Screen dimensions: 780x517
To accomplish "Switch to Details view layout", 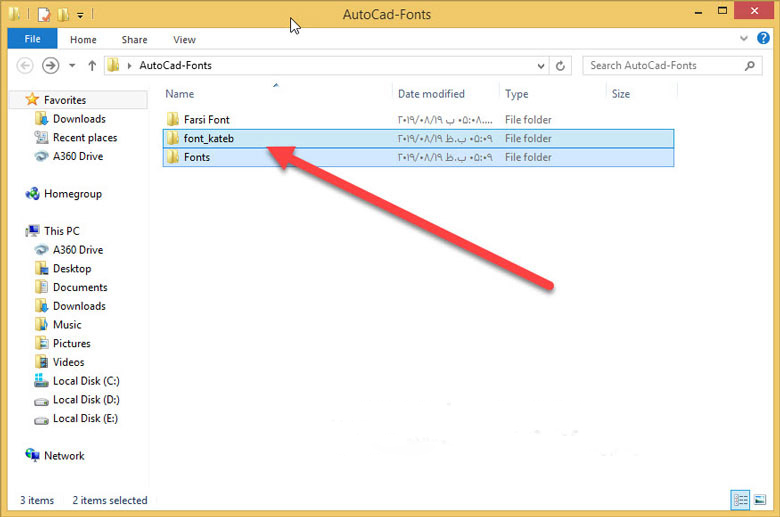I will (740, 500).
